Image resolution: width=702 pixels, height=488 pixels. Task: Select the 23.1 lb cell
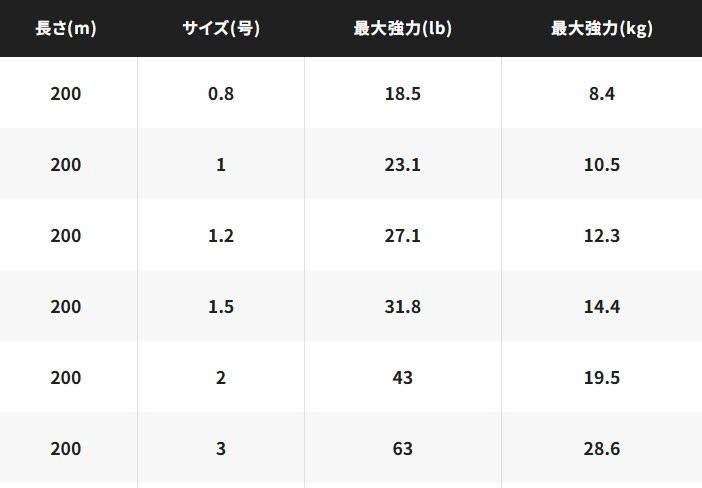[403, 164]
